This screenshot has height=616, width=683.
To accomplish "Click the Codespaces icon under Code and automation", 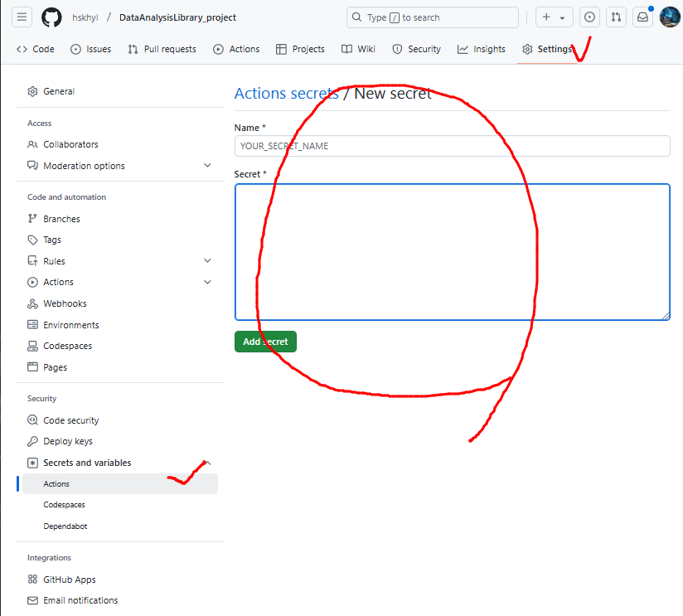I will (x=32, y=346).
